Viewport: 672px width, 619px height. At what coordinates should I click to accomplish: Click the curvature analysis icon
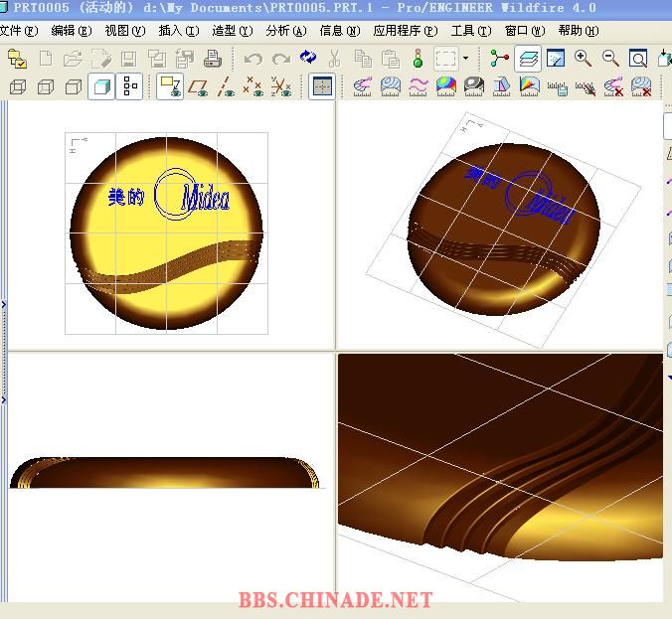[x=363, y=87]
